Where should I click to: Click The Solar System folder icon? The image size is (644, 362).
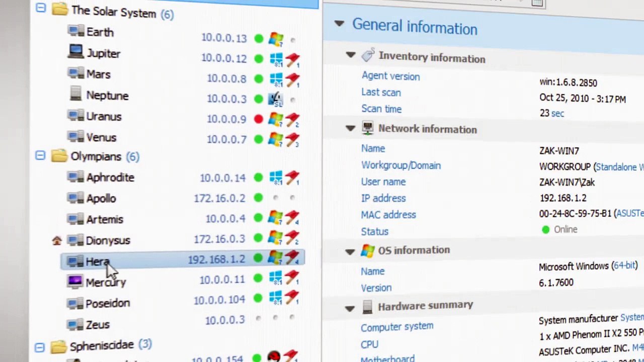[60, 9]
